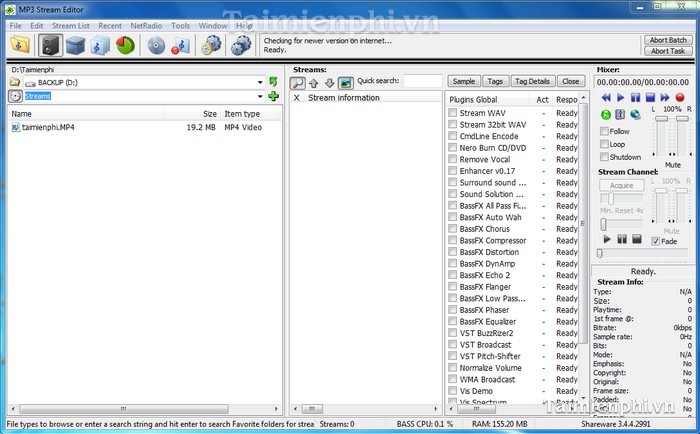This screenshot has width=700, height=434.
Task: Click the picture icon in Streams toolbar
Action: coord(346,83)
